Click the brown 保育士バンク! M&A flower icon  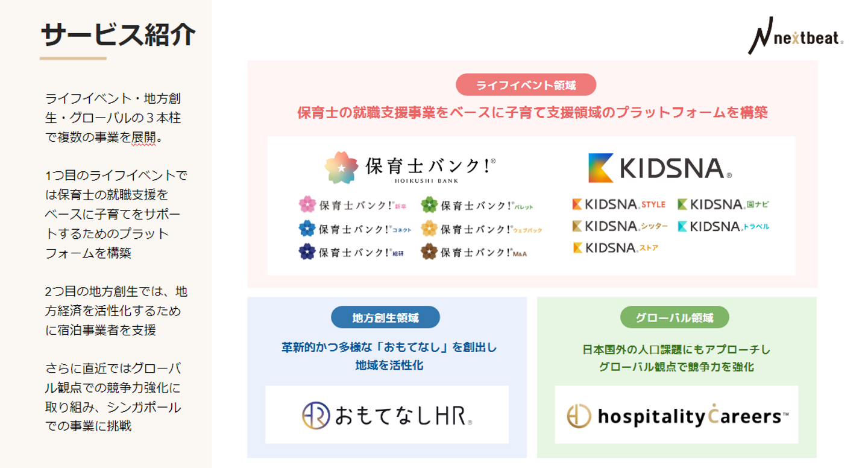429,251
